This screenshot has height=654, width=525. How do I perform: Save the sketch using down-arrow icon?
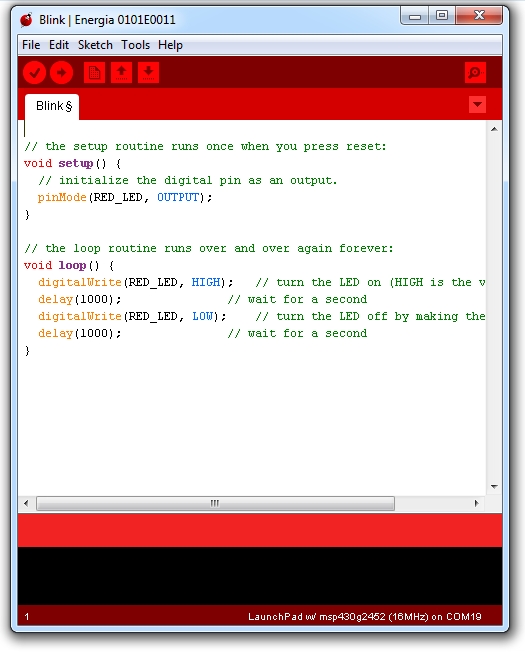148,73
